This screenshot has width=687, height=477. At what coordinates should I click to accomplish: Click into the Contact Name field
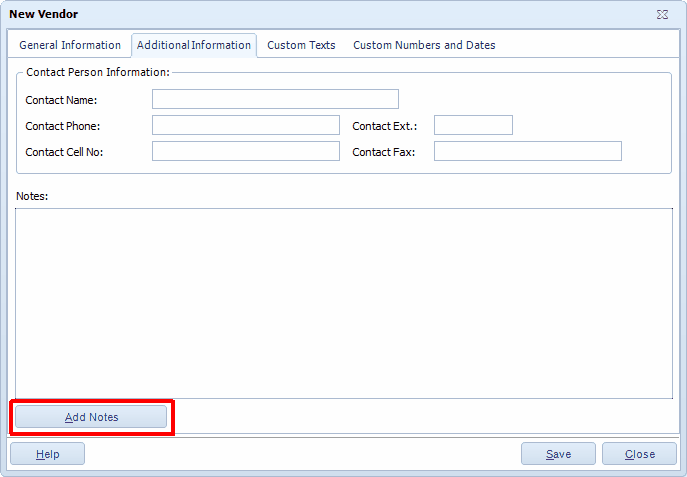(275, 99)
